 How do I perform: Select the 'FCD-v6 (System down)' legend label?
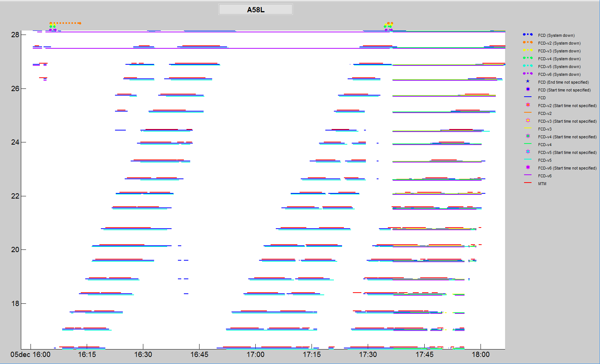pyautogui.click(x=559, y=74)
